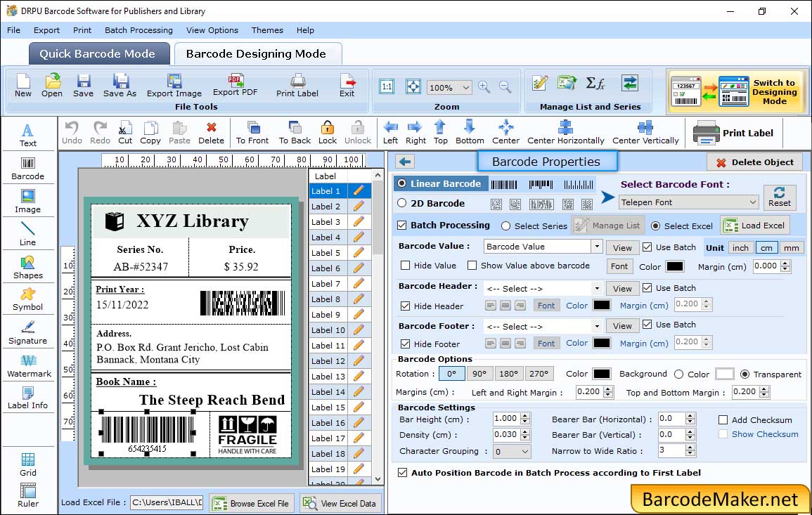Image resolution: width=812 pixels, height=515 pixels.
Task: Set zoom to 1:1 actual size
Action: pos(387,87)
